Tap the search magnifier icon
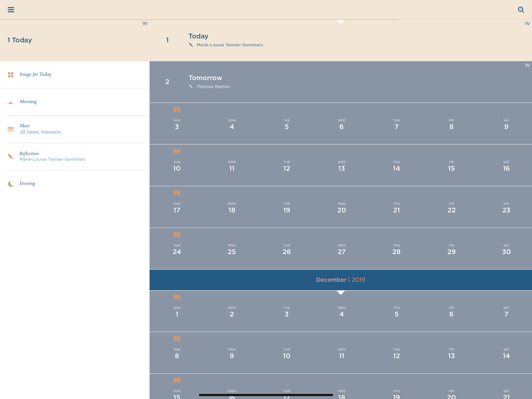 521,10
